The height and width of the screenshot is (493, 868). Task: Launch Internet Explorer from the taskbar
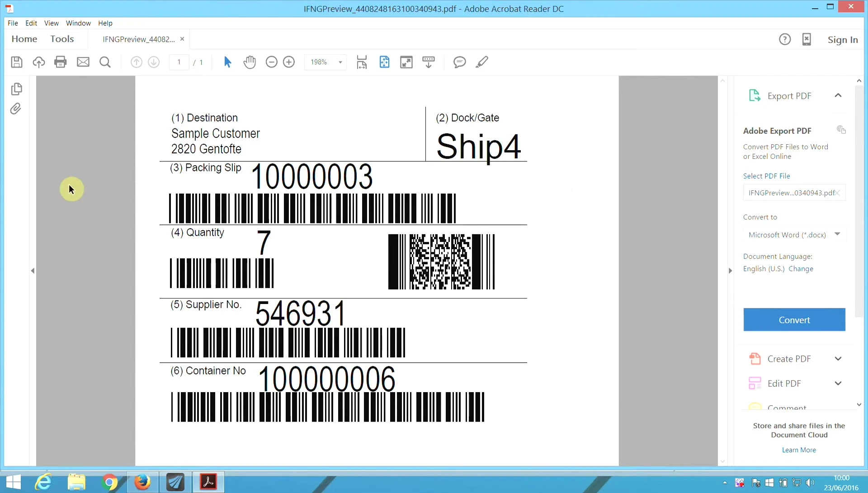pyautogui.click(x=43, y=482)
